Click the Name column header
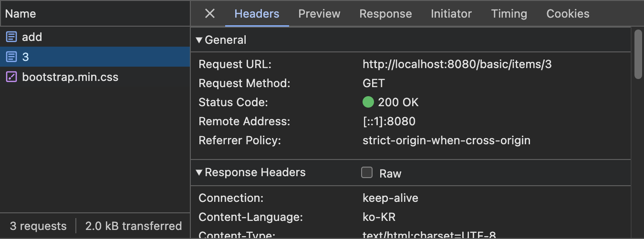Screen dimensions: 644x239 pos(21,14)
